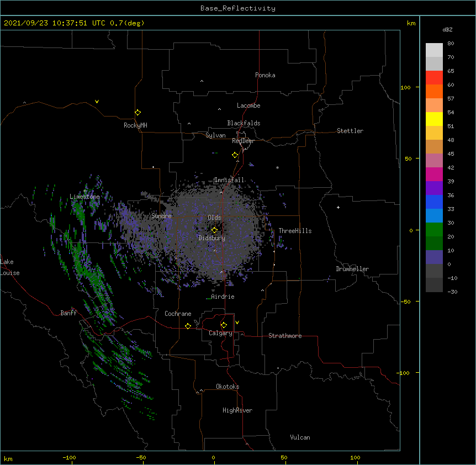Image resolution: width=476 pixels, height=465 pixels.
Task: Select the RedDeer city label
Action: (243, 141)
